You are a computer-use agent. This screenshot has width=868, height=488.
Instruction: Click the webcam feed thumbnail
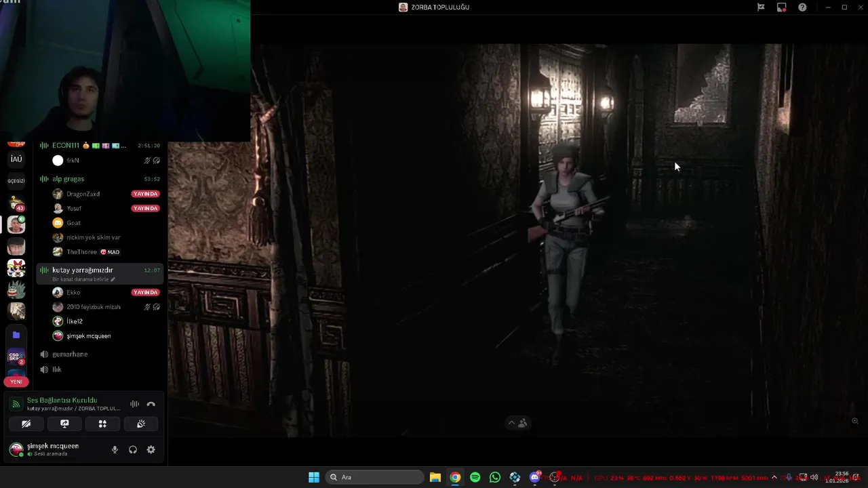(x=125, y=70)
